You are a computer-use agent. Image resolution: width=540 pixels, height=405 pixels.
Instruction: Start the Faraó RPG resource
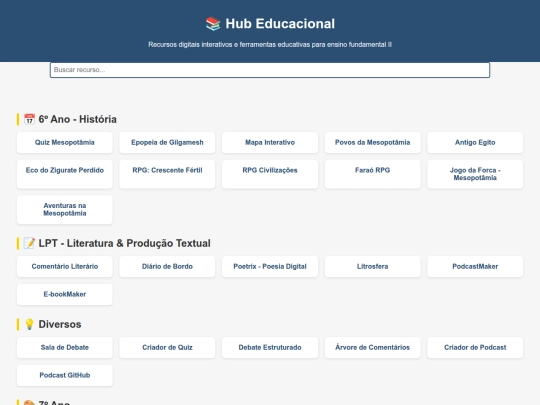coord(373,174)
